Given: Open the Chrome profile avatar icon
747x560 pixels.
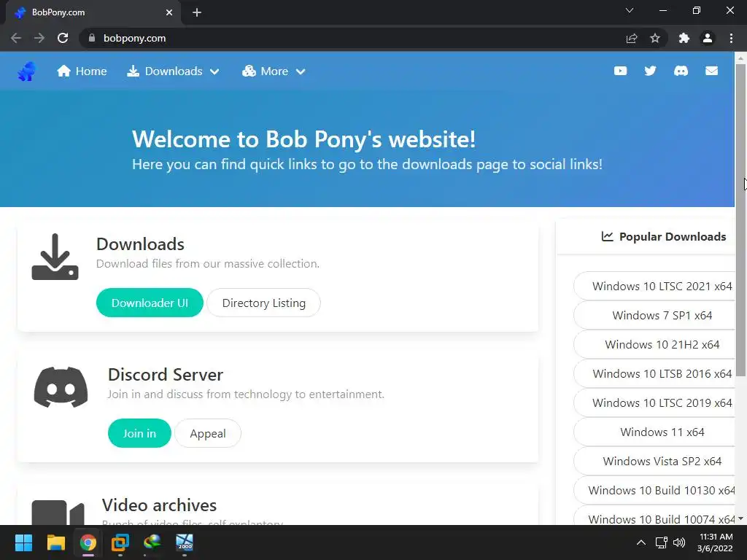Looking at the screenshot, I should click(x=708, y=38).
